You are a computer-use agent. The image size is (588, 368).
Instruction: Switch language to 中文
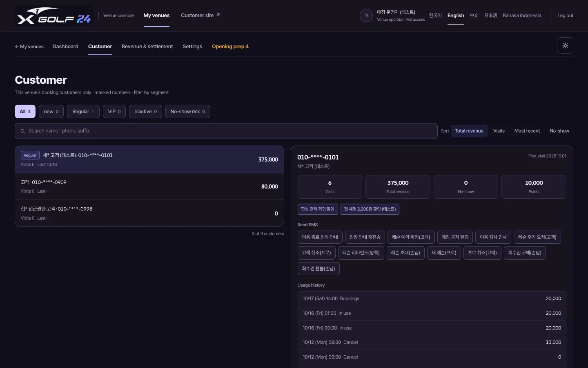pyautogui.click(x=474, y=16)
